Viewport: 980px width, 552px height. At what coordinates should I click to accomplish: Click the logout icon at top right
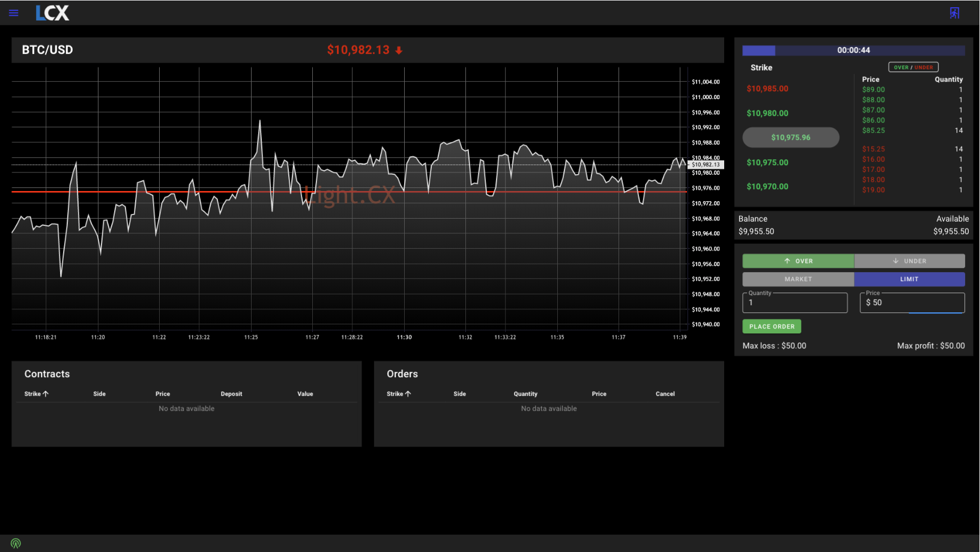pos(954,13)
